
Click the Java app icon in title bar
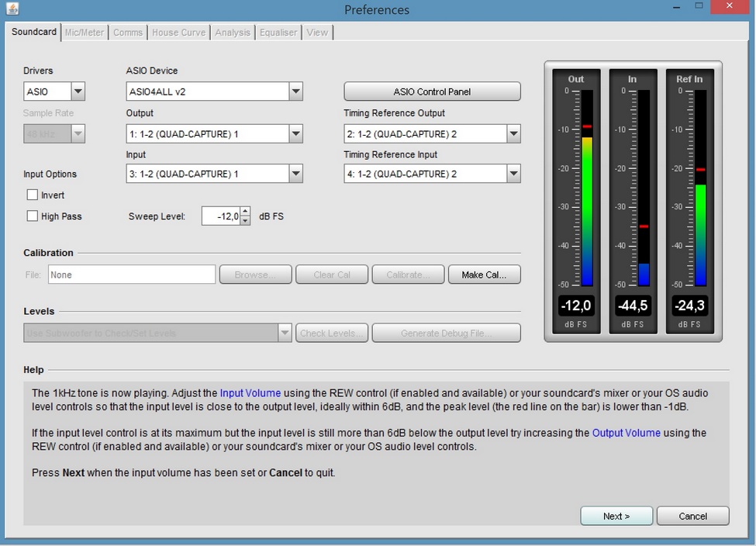tap(12, 9)
